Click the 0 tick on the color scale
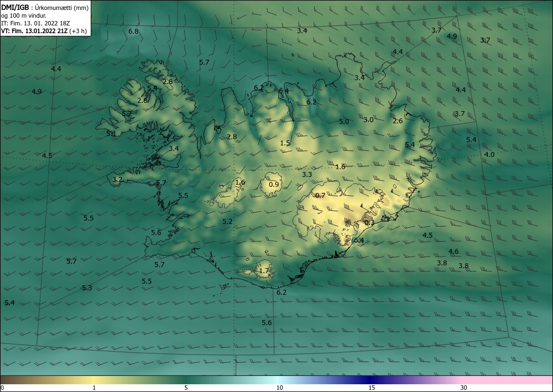Screen dimensions: 553x392 click(2, 388)
